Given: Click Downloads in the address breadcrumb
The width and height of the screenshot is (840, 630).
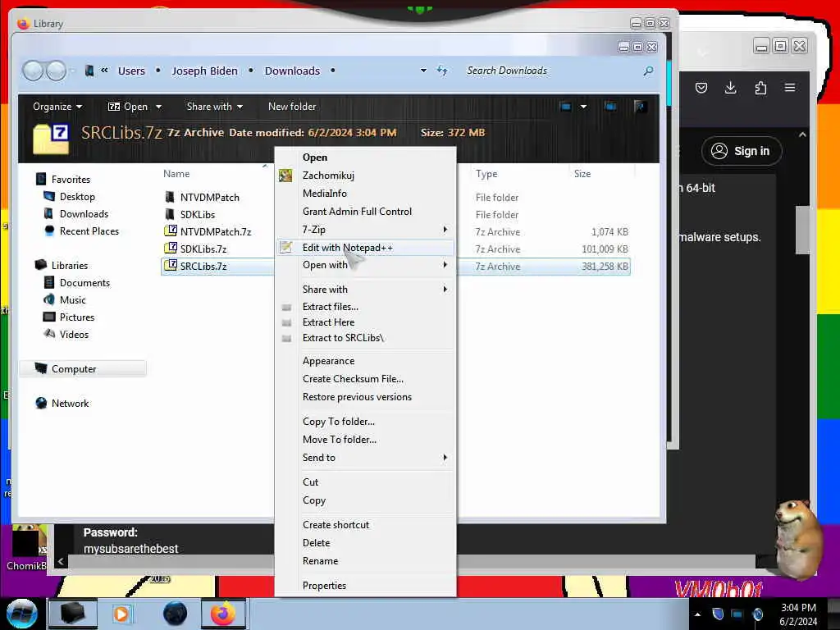Looking at the screenshot, I should tap(293, 71).
